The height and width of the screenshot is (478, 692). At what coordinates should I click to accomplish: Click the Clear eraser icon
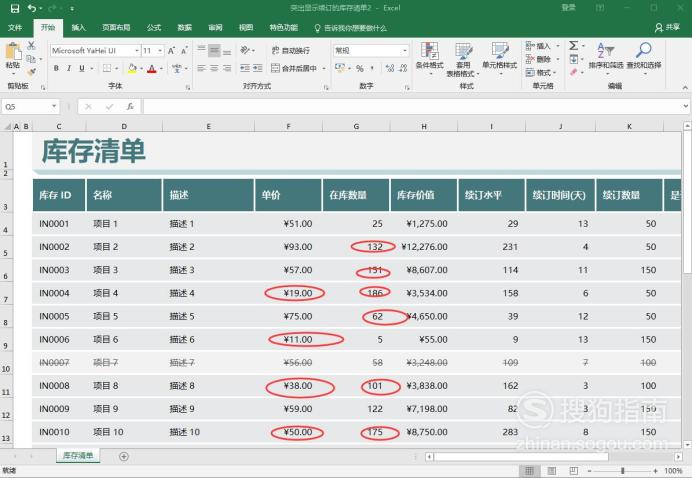pos(573,72)
